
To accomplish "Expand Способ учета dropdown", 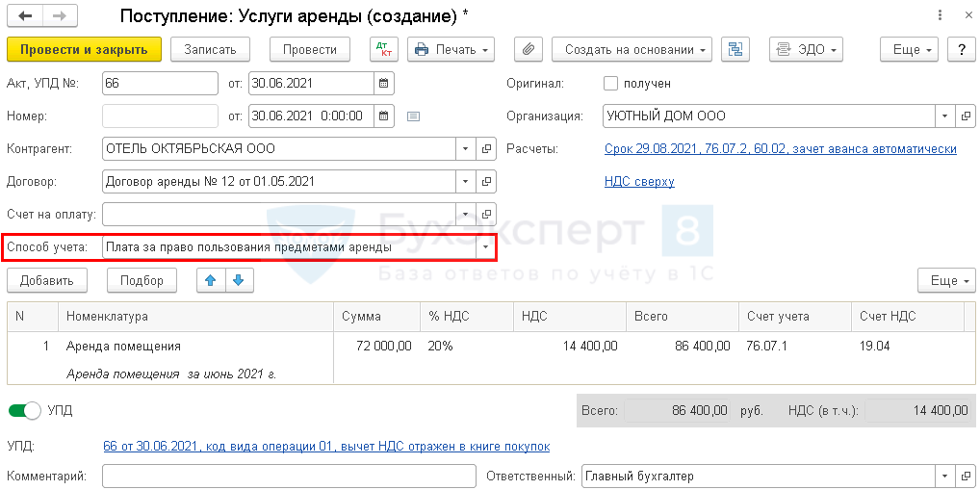I will 485,247.
